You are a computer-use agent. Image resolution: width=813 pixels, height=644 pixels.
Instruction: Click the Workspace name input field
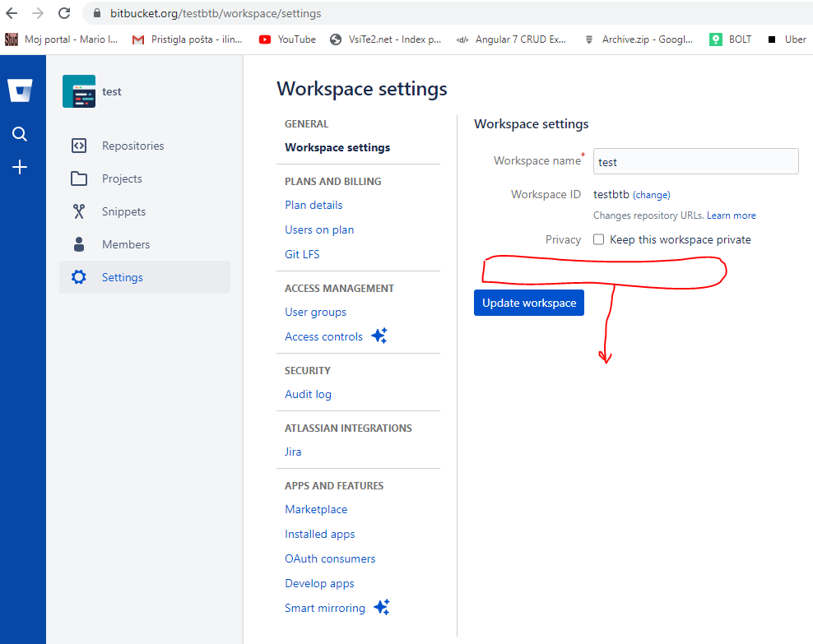(x=696, y=162)
